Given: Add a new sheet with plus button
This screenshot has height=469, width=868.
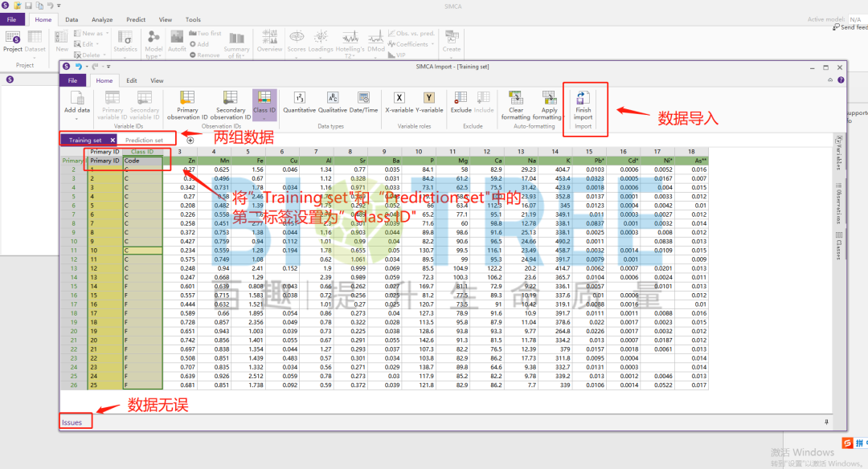Looking at the screenshot, I should (190, 140).
